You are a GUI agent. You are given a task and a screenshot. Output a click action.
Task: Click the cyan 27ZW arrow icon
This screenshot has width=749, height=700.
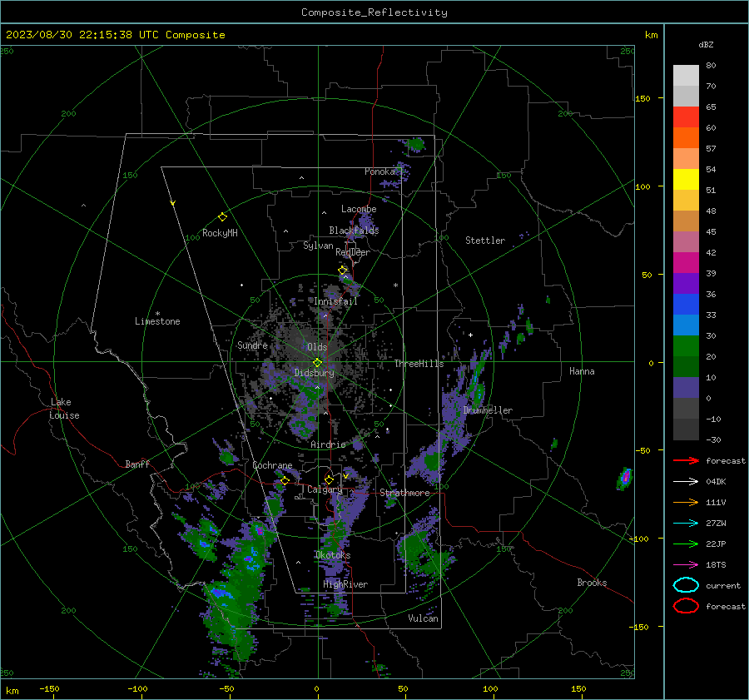[x=686, y=524]
